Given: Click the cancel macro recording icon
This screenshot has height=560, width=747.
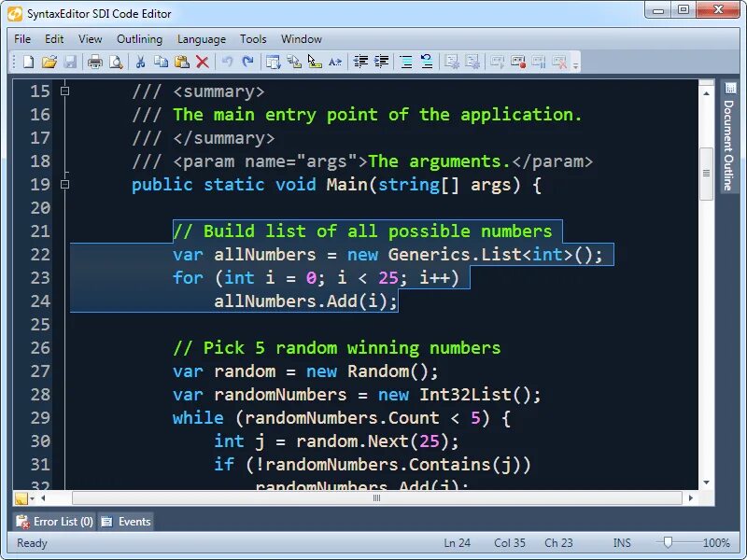Looking at the screenshot, I should point(559,62).
